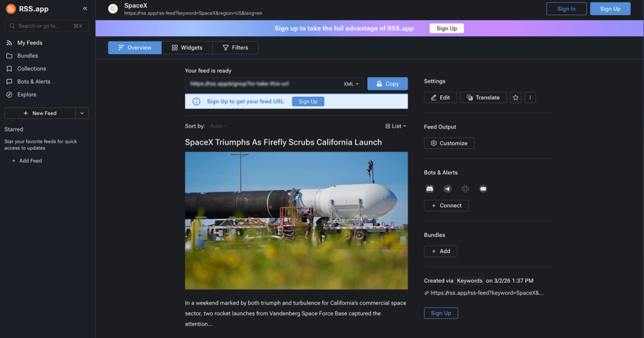This screenshot has height=338, width=644.
Task: Click the Discord bot icon
Action: coord(430,188)
